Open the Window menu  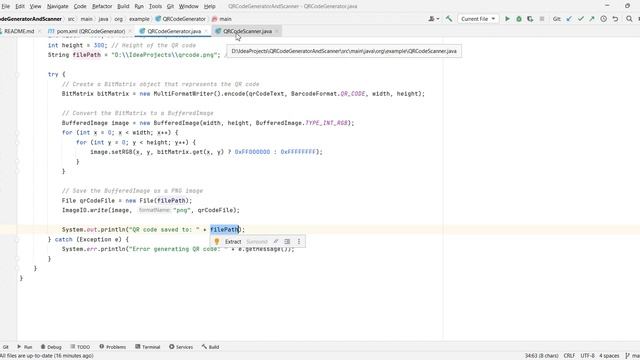(x=189, y=6)
